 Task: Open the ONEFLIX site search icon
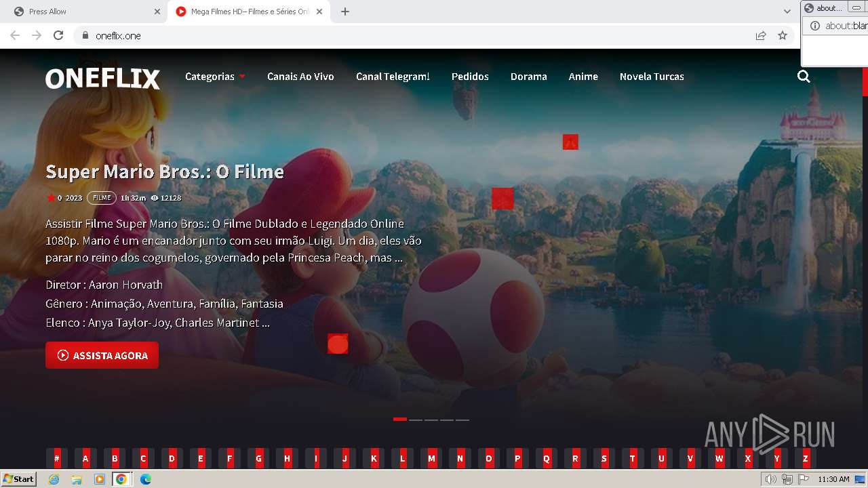pyautogui.click(x=804, y=77)
